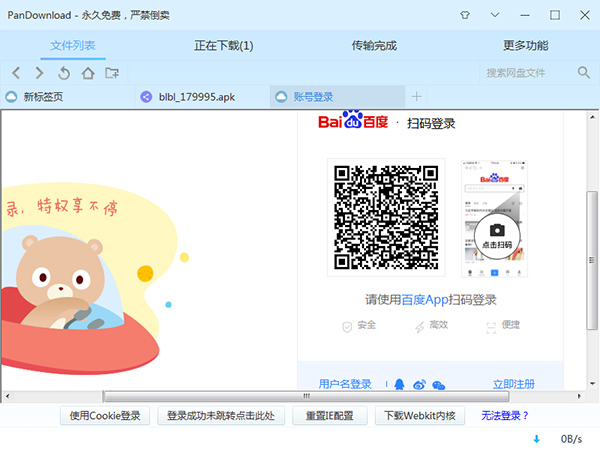Click the vertical scrollbar down arrow
Image resolution: width=600 pixels, height=450 pixels.
click(x=592, y=383)
